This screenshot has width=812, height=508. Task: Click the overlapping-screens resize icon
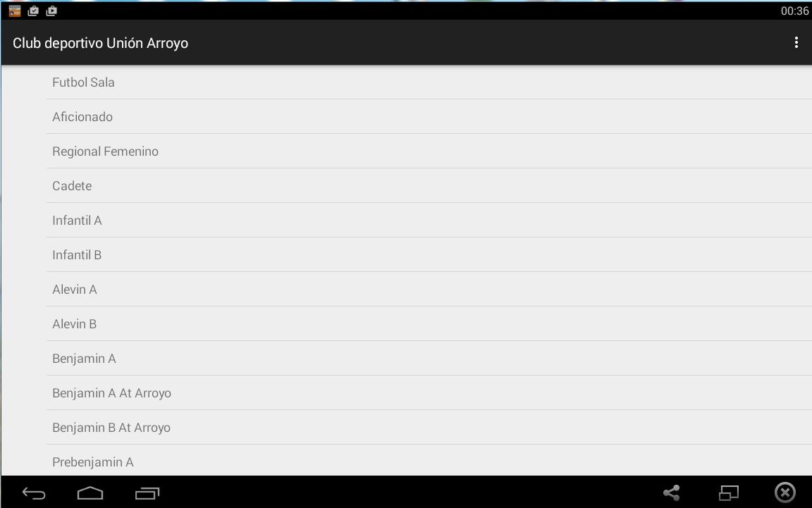coord(728,492)
